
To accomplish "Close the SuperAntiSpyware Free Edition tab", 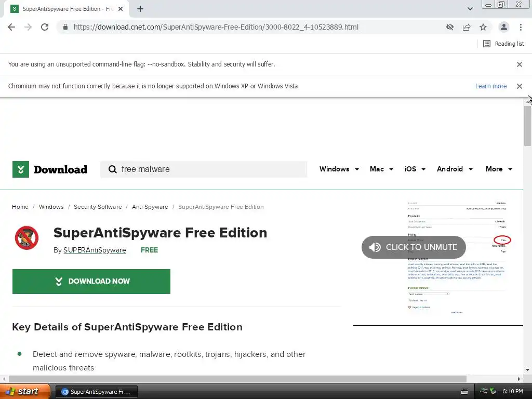I will tap(121, 9).
